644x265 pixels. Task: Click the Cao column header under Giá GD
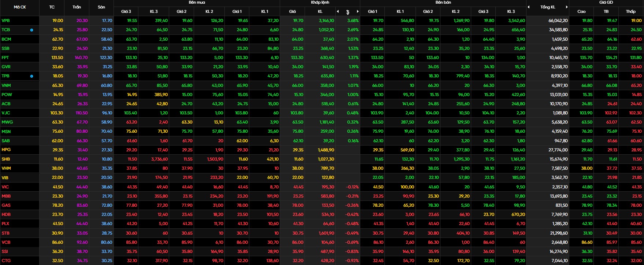[581, 11]
